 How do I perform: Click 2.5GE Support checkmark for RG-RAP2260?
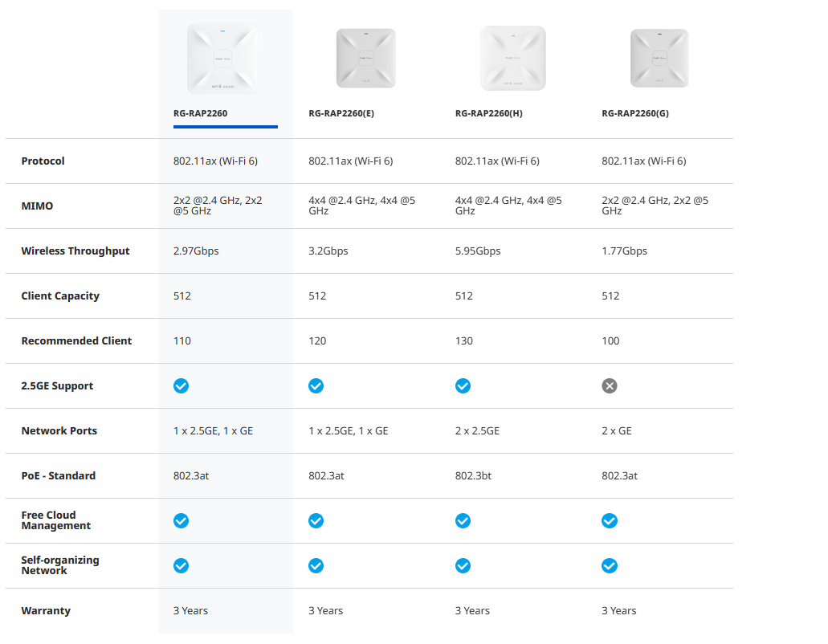pos(182,386)
